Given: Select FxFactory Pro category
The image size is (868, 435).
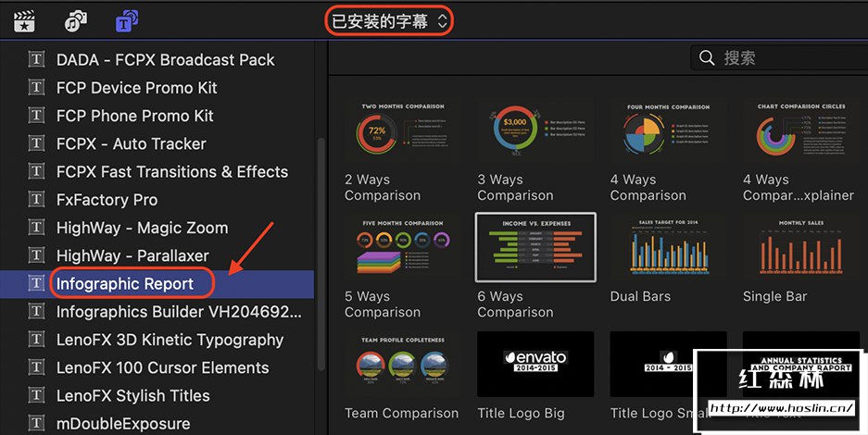Looking at the screenshot, I should click(x=107, y=200).
